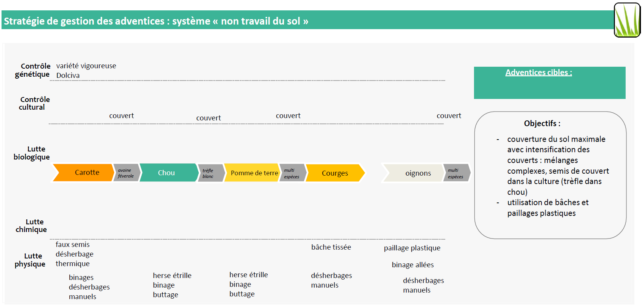Select the grey 'avoine féverole' cover block
This screenshot has width=644, height=306.
[x=127, y=173]
